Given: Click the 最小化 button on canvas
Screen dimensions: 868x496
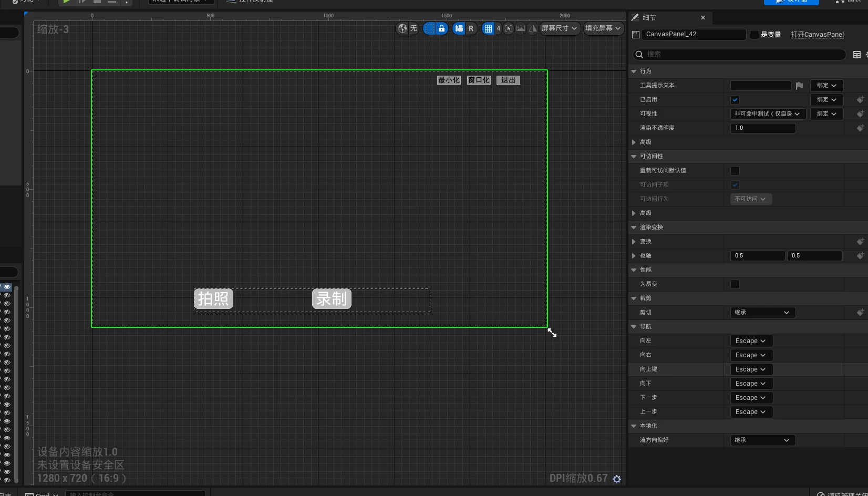Looking at the screenshot, I should point(449,80).
